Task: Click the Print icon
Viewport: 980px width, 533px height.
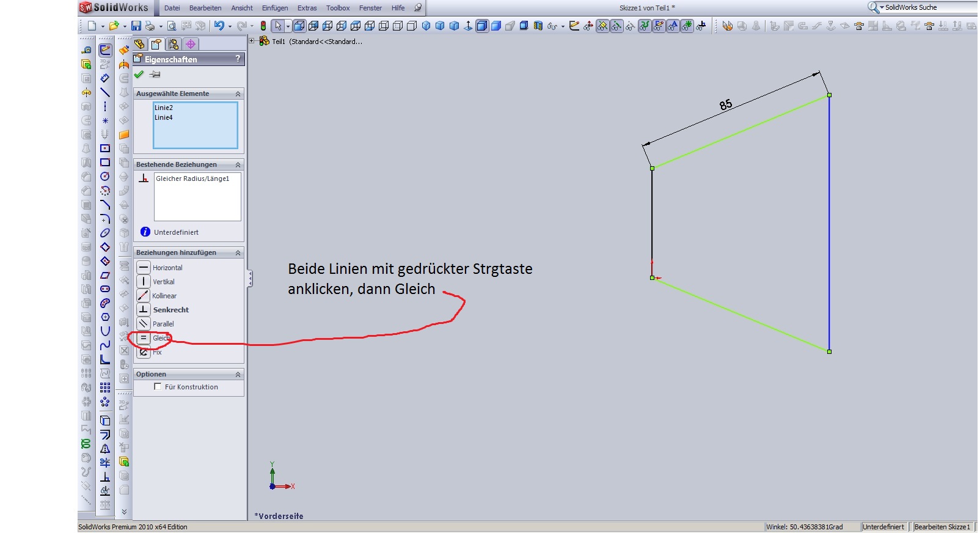Action: [x=150, y=26]
